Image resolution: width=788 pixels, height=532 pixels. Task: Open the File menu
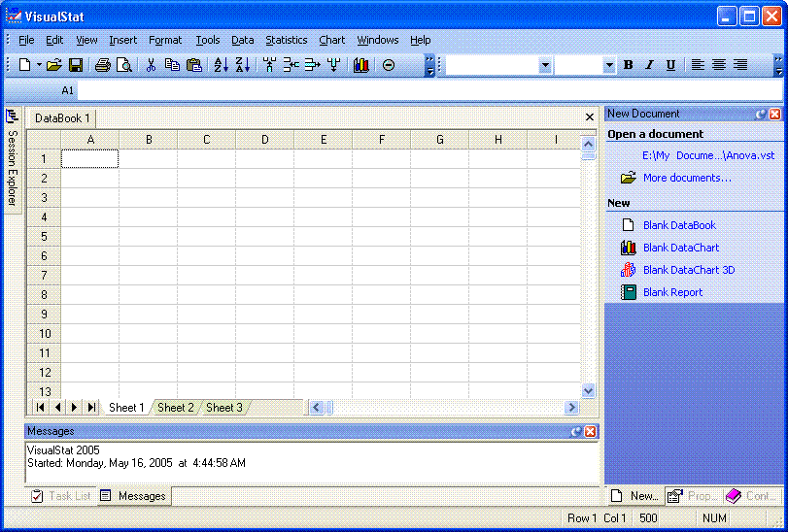26,40
